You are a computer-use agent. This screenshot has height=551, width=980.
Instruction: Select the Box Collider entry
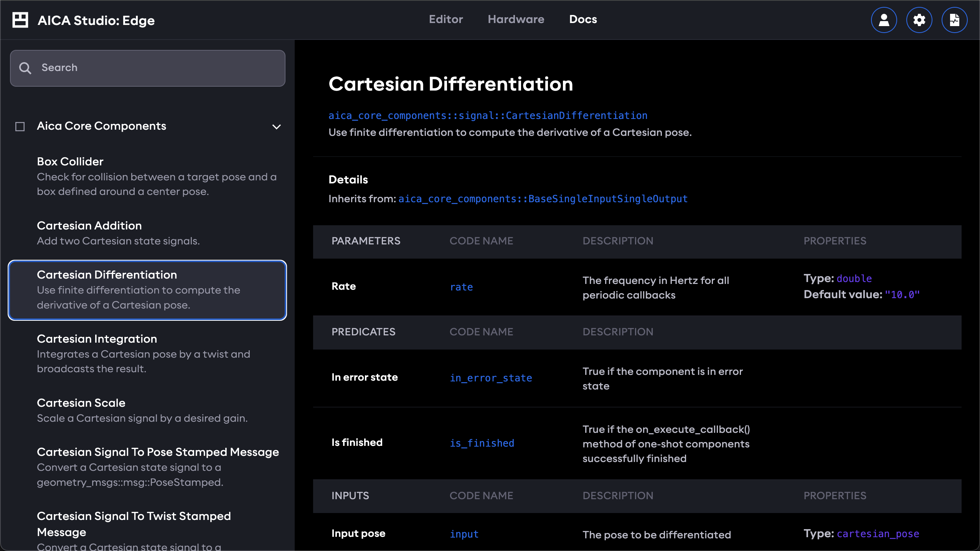click(x=147, y=176)
